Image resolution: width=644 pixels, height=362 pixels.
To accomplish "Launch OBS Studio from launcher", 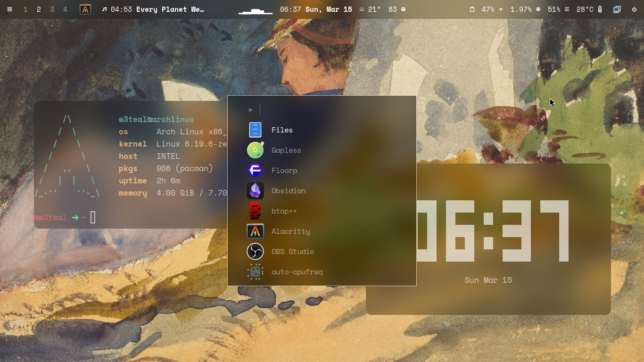I will click(x=292, y=252).
